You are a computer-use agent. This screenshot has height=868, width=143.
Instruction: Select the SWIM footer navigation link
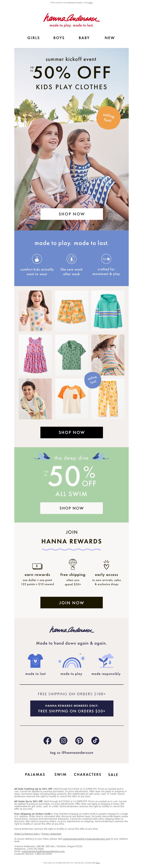pos(61,774)
